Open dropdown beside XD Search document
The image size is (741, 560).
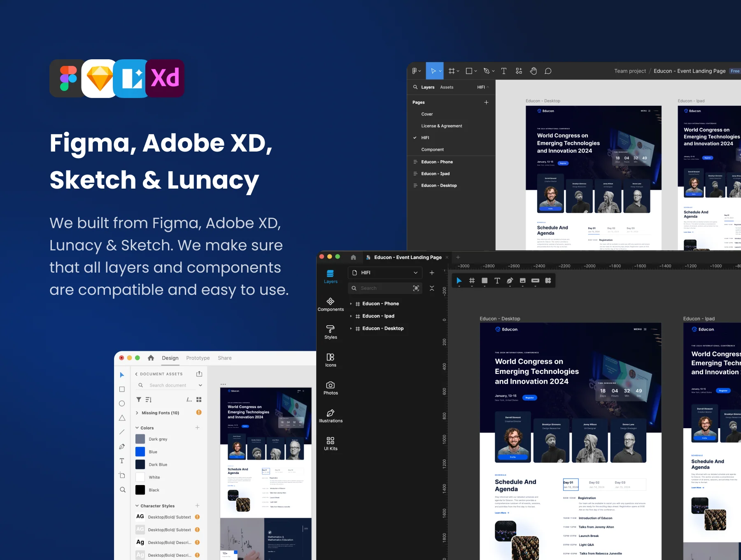(x=200, y=385)
